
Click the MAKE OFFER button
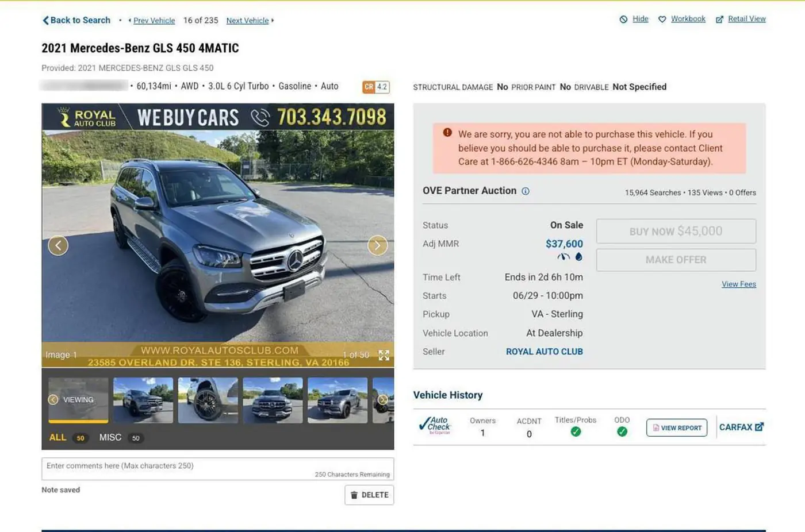tap(676, 260)
